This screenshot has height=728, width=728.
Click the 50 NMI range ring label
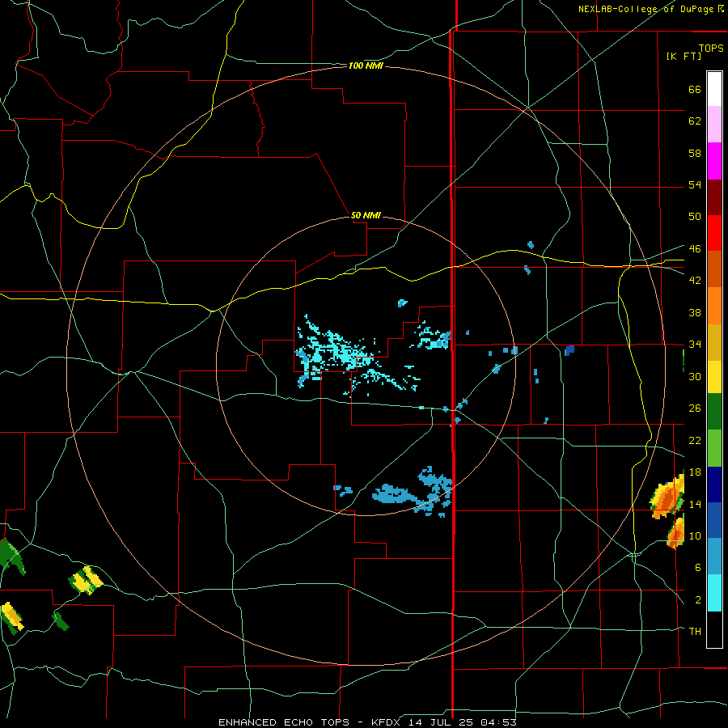[x=366, y=215]
